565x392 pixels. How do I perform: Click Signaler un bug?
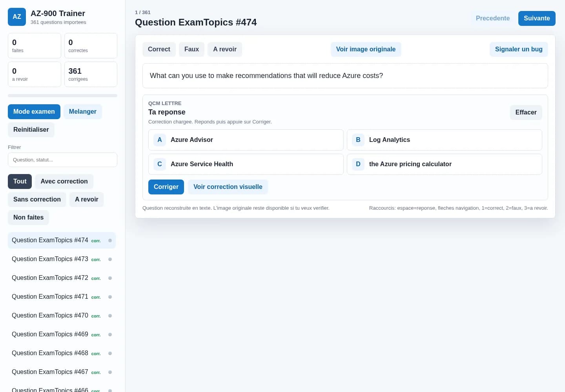[x=519, y=49]
